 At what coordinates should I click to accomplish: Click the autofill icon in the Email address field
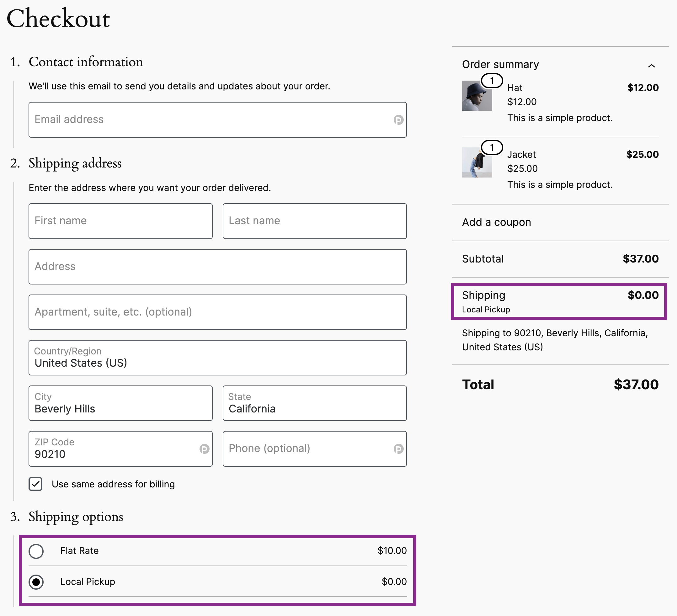(x=398, y=119)
